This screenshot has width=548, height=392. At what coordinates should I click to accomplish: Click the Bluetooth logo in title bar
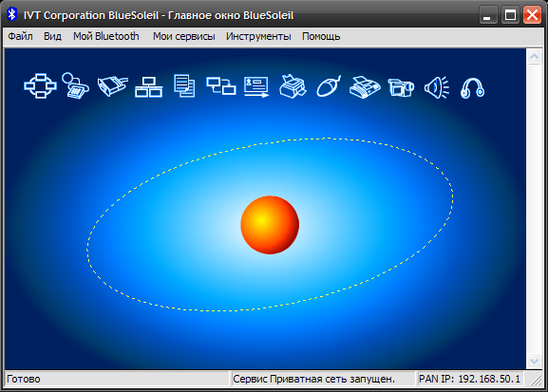click(12, 14)
